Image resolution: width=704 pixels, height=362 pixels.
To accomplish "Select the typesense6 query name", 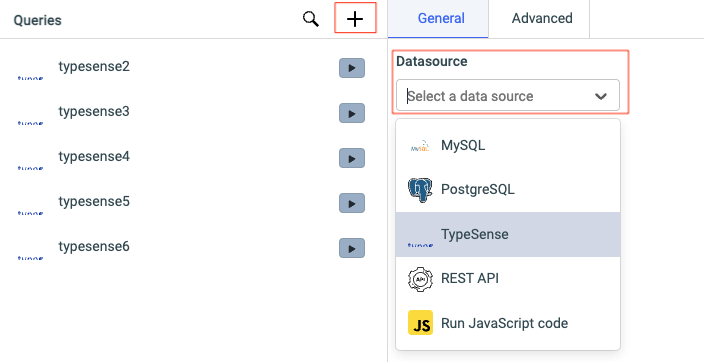I will 94,247.
